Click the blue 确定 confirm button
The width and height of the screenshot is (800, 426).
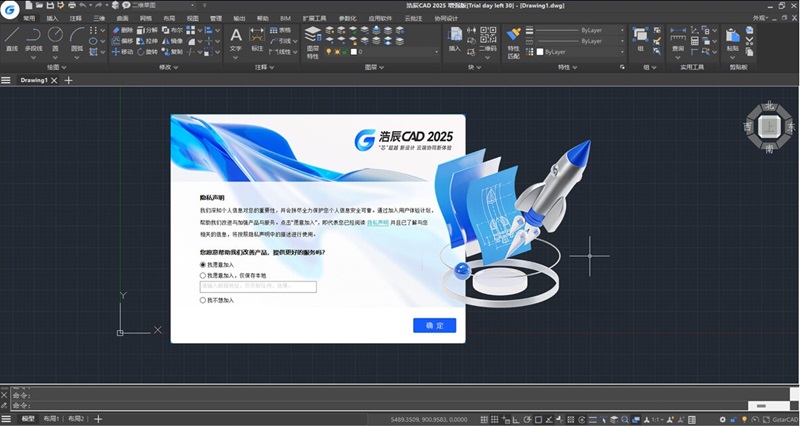click(434, 325)
